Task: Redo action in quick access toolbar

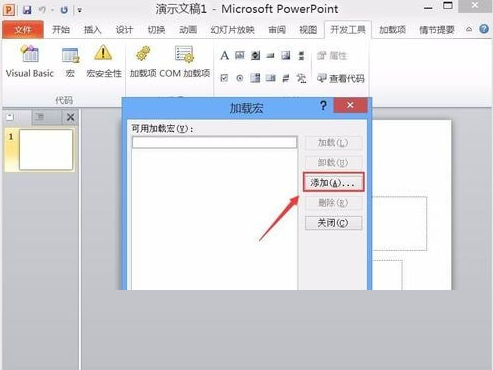Action: [x=64, y=10]
